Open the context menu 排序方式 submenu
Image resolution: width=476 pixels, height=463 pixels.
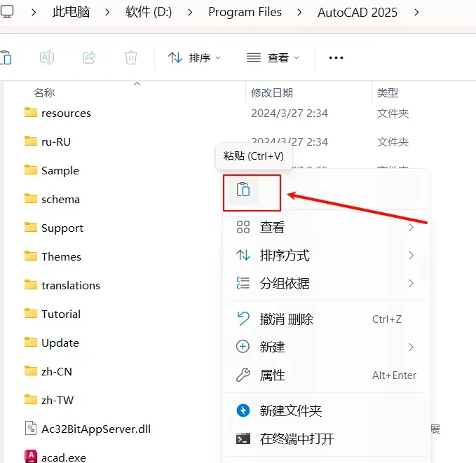[327, 256]
